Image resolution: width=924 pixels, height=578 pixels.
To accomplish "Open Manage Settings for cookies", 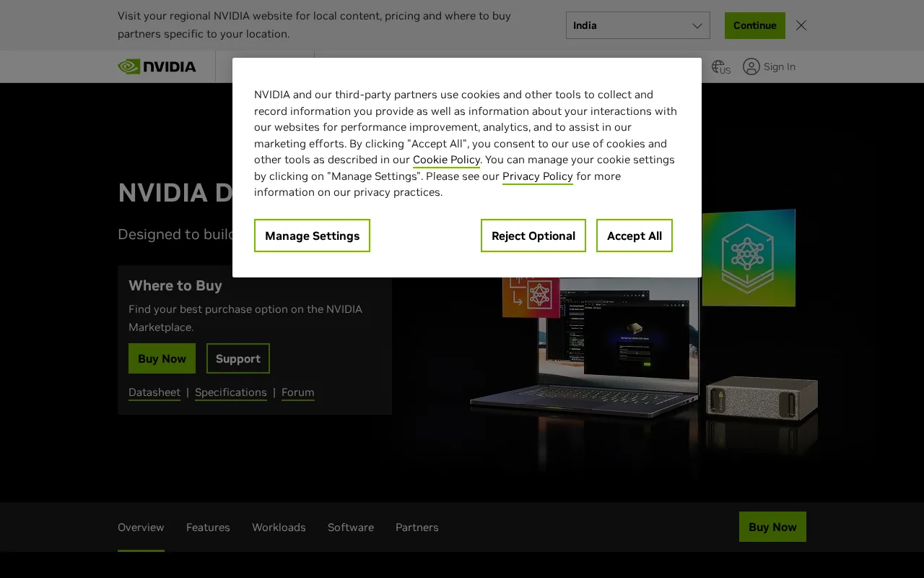I will coord(312,236).
